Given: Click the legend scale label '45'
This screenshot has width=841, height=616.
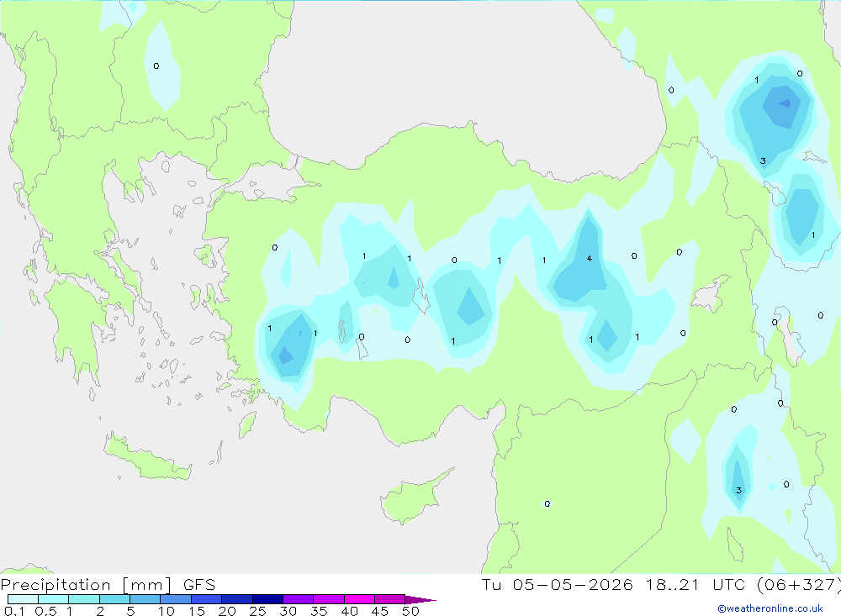Looking at the screenshot, I should click(x=380, y=611).
